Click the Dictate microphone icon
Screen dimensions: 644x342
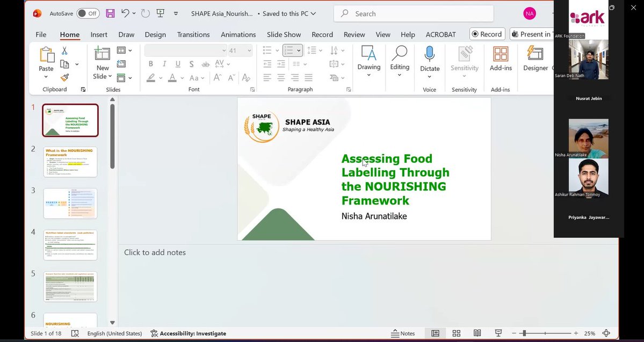(430, 54)
